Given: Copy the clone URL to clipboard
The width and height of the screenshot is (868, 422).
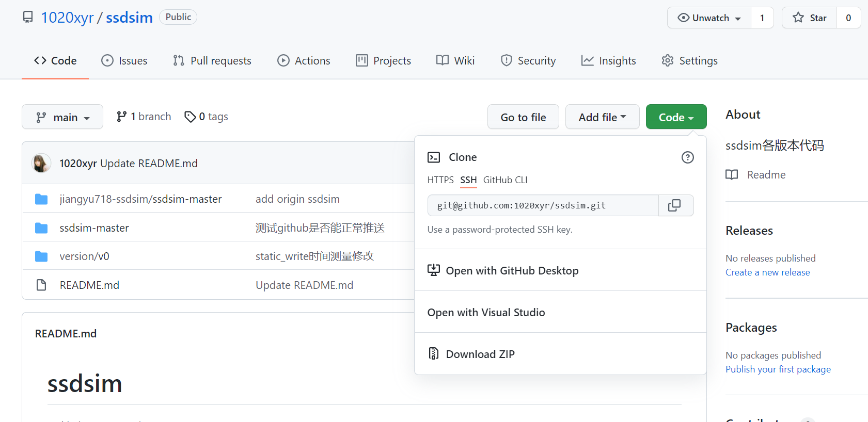Looking at the screenshot, I should coord(676,205).
